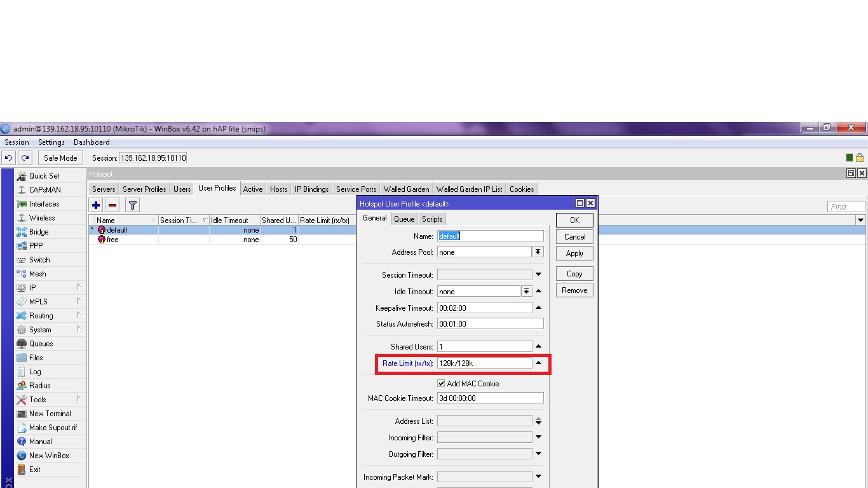Open the Radius menu icon
Image resolution: width=868 pixels, height=488 pixels.
coord(22,386)
